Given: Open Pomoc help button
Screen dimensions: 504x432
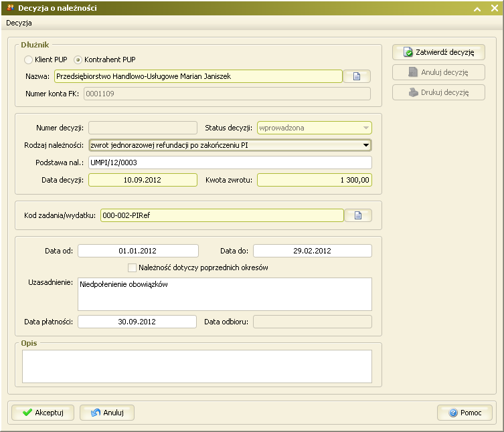Looking at the screenshot, I should 465,413.
